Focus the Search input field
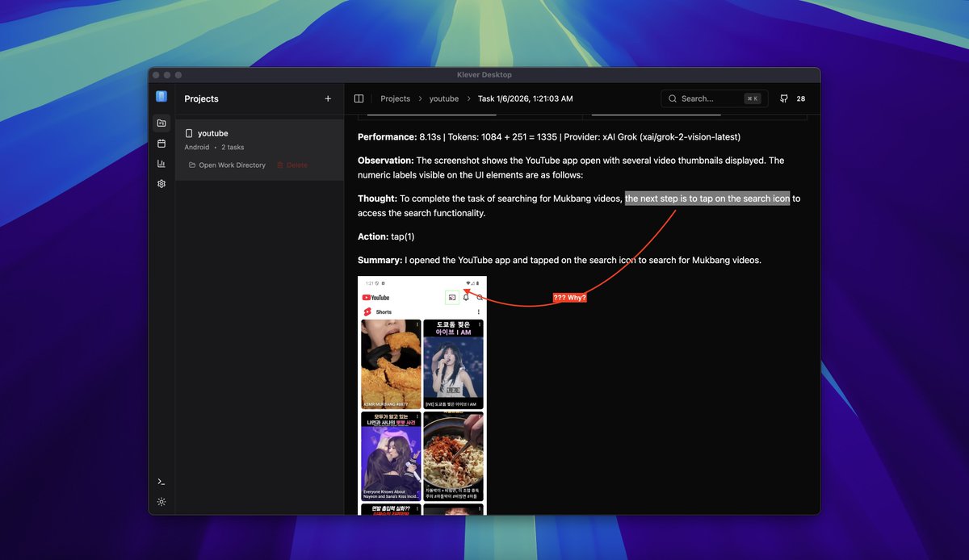 click(x=715, y=98)
